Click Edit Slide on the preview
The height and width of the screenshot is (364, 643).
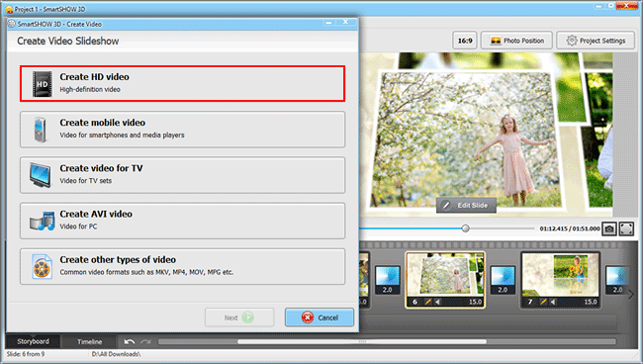pyautogui.click(x=466, y=205)
